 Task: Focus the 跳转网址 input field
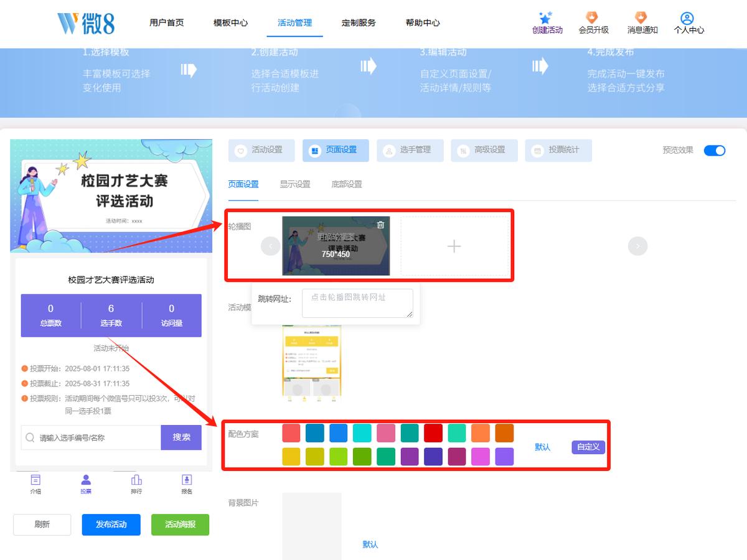(357, 304)
